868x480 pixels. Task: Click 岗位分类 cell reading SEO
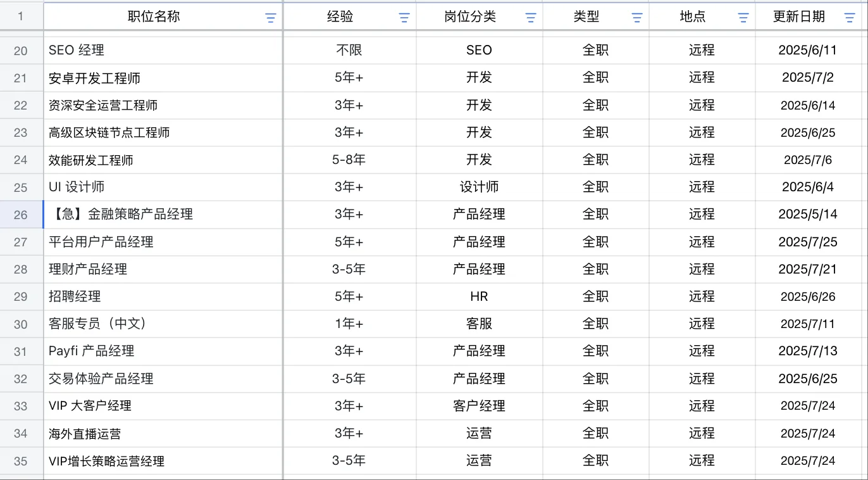(x=480, y=51)
